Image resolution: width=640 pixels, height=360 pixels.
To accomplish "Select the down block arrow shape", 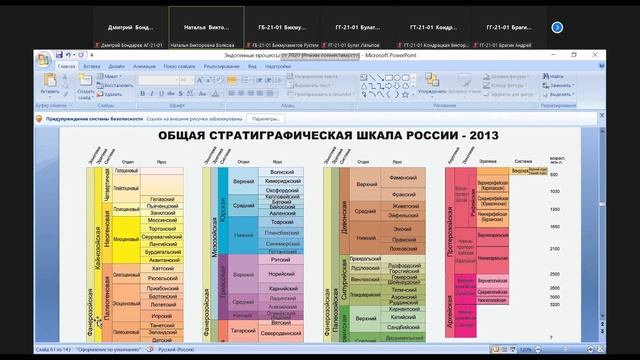I will (x=397, y=86).
